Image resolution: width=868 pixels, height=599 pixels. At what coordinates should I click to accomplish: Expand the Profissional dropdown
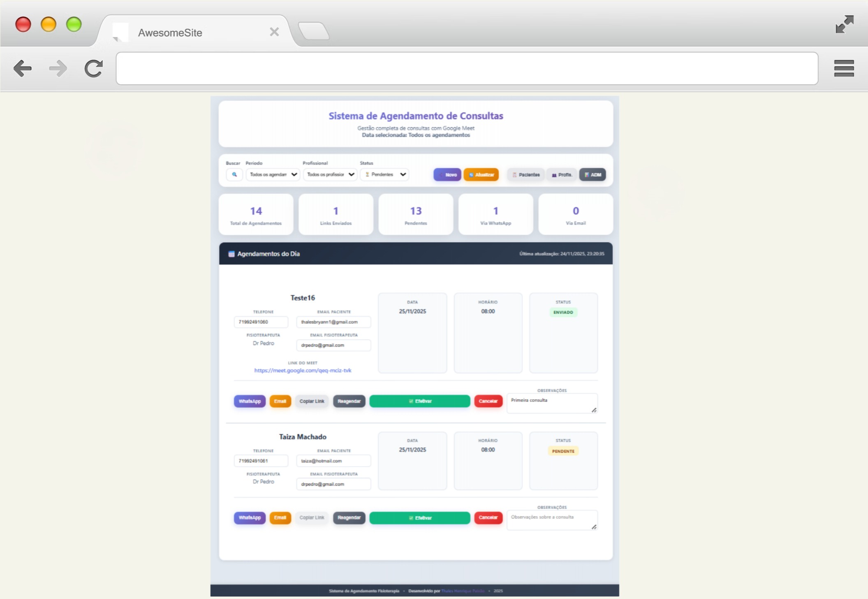(330, 174)
